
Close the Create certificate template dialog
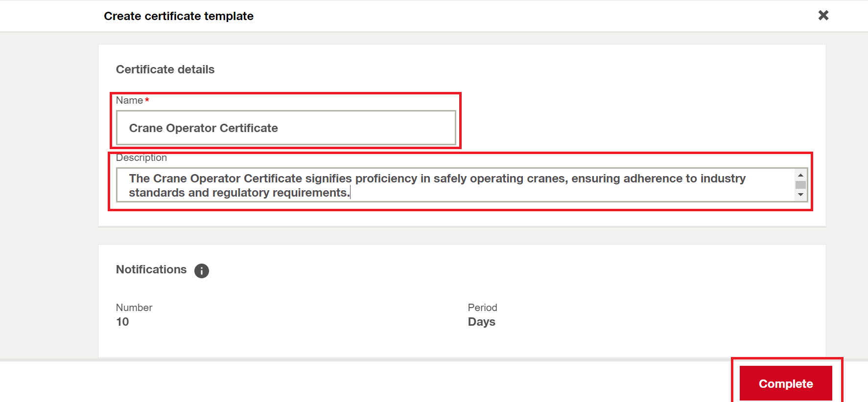(x=823, y=16)
